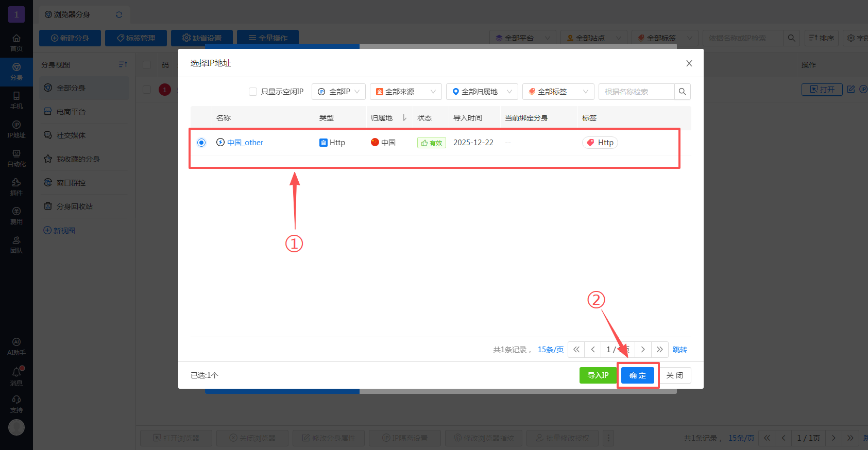
Task: Click the 2025-12-22 import date cell
Action: (473, 143)
